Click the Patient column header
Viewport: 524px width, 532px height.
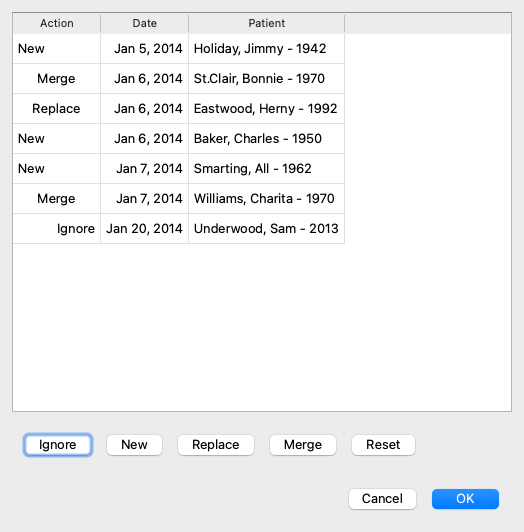(267, 23)
